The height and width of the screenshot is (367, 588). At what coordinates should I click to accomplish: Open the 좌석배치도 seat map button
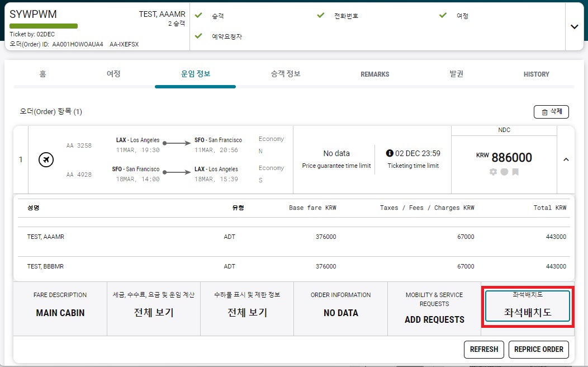tap(528, 307)
